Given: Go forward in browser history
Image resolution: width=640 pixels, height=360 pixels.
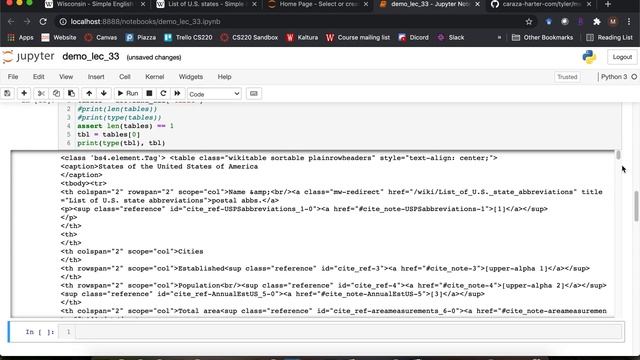Looking at the screenshot, I should pos(27,22).
